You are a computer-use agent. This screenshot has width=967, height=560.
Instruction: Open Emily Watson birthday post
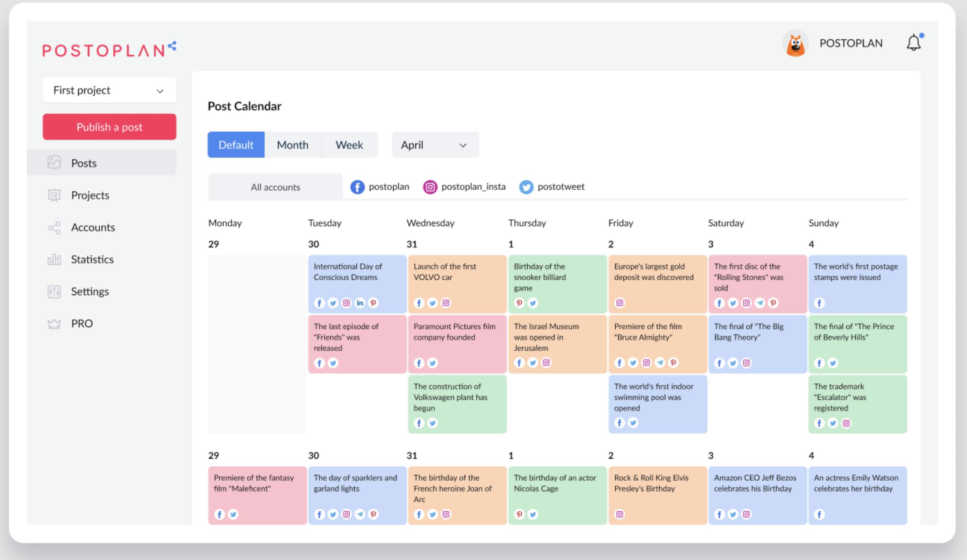[858, 495]
